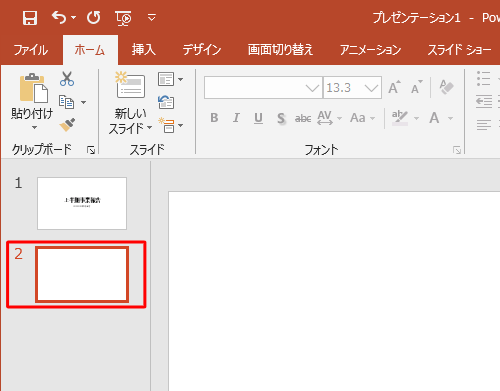This screenshot has width=500, height=391.
Task: Click the Undo arrow icon
Action: 59,17
